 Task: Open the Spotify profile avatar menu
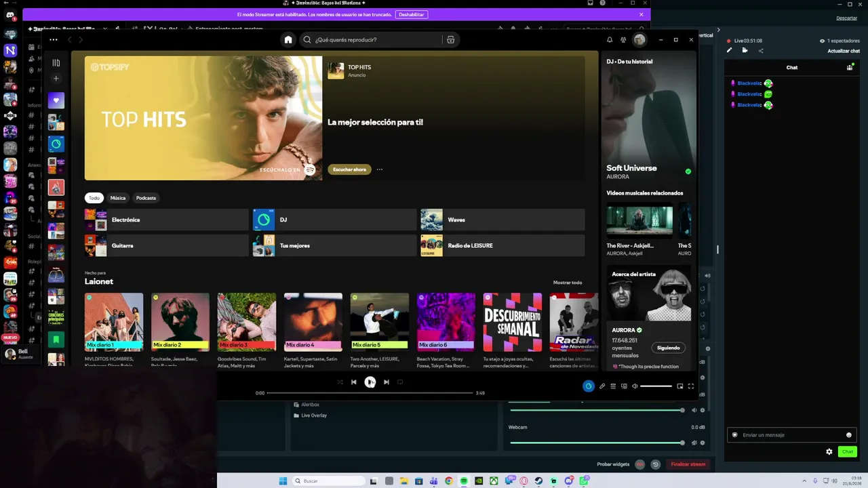[639, 40]
